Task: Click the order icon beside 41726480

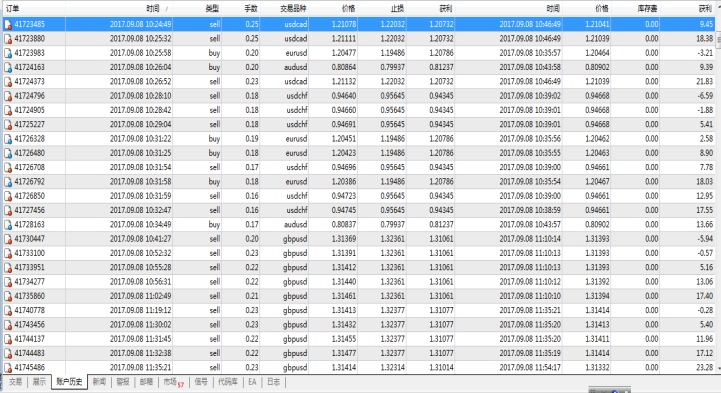Action: tap(8, 153)
